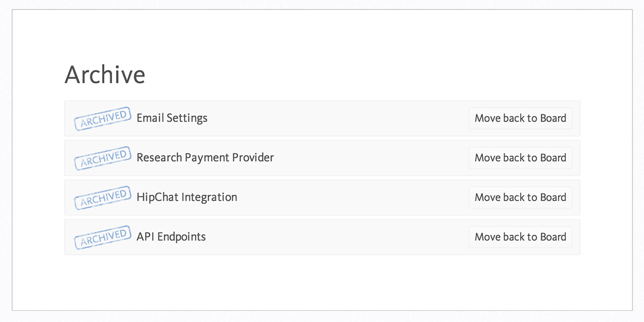644x322 pixels.
Task: Select empty space in API Endpoints row
Action: coord(337,237)
